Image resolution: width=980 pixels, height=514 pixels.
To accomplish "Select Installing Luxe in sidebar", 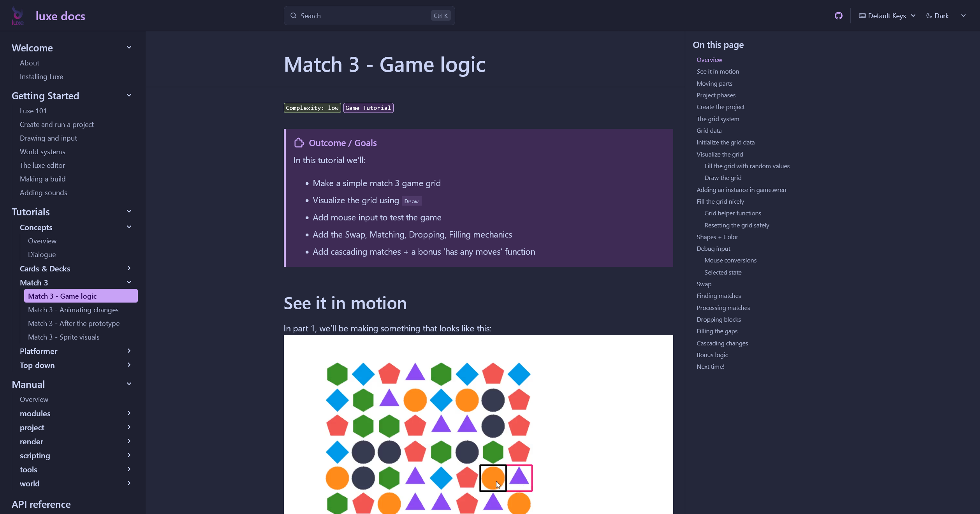I will pos(41,76).
